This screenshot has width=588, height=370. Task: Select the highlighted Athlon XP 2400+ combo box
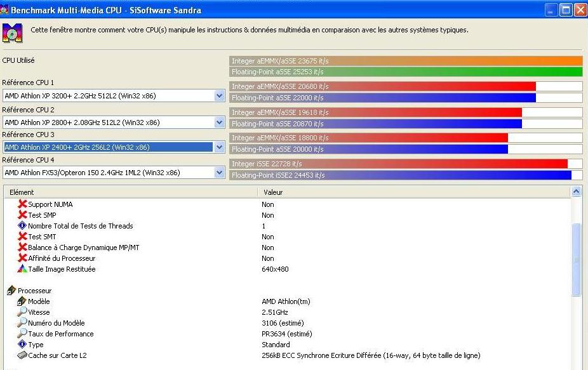click(x=114, y=147)
